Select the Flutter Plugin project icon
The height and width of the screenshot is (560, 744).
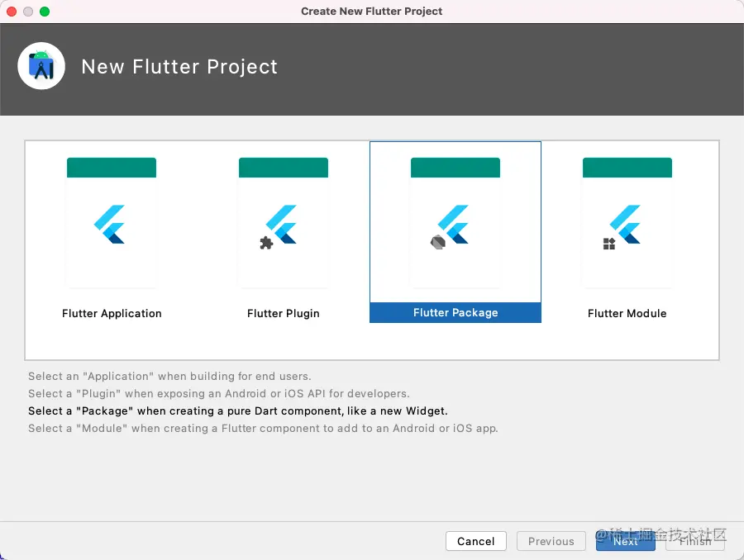click(284, 223)
